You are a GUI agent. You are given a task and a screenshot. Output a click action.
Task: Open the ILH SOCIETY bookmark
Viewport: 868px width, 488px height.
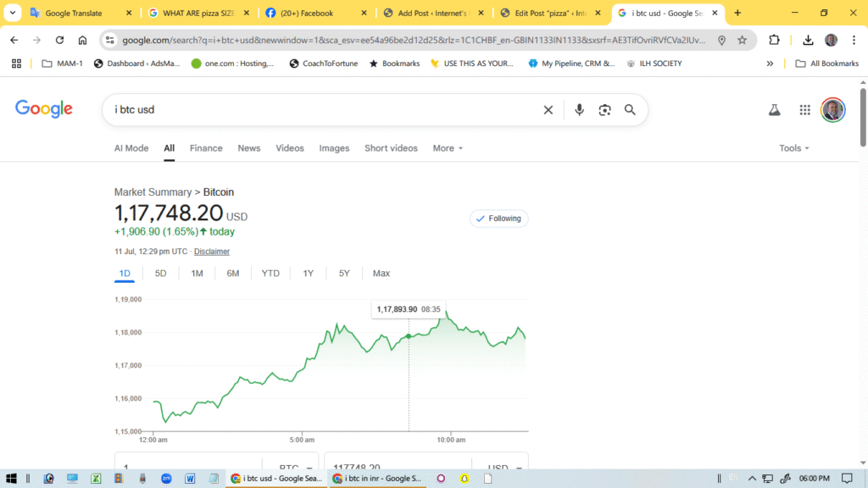(654, 64)
